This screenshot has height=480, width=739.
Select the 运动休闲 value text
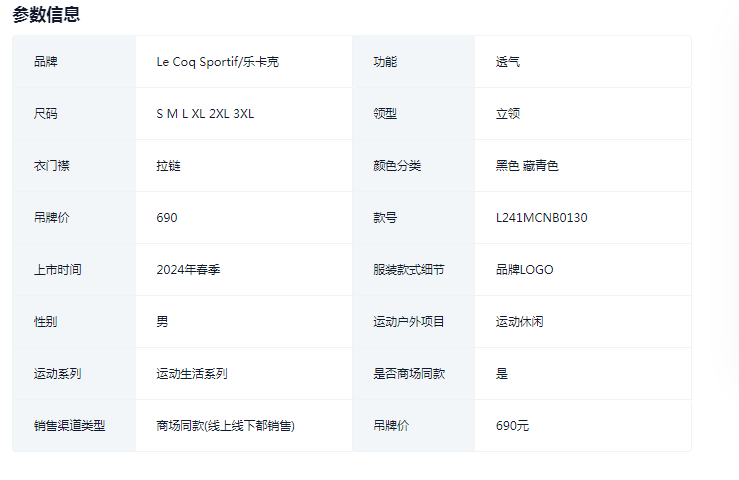(520, 322)
